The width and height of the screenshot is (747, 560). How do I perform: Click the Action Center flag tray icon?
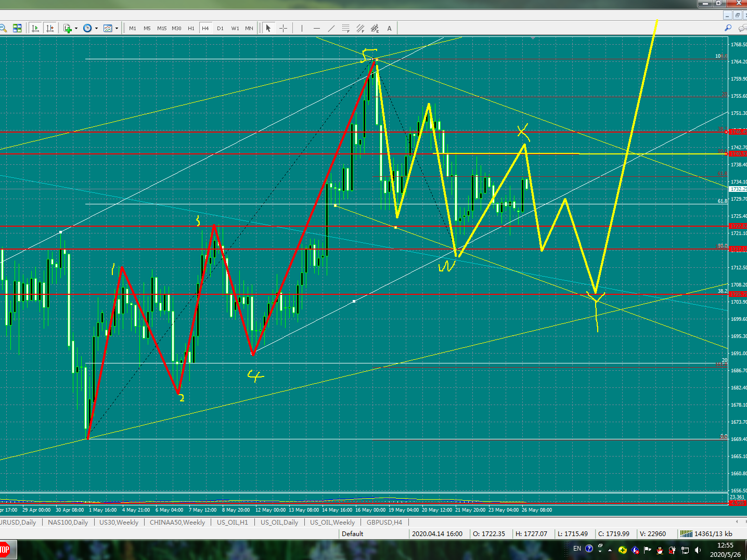pyautogui.click(x=648, y=550)
